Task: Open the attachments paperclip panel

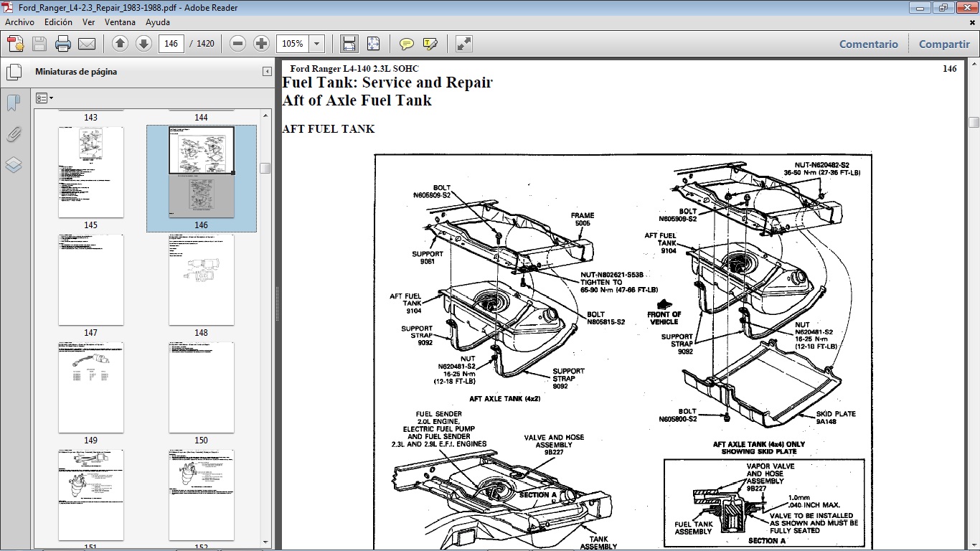Action: click(14, 134)
